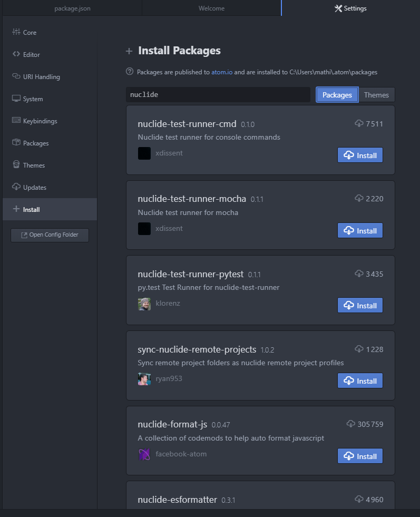Install nuclide-format-js package
Screen dimensions: 420x517
click(x=360, y=456)
